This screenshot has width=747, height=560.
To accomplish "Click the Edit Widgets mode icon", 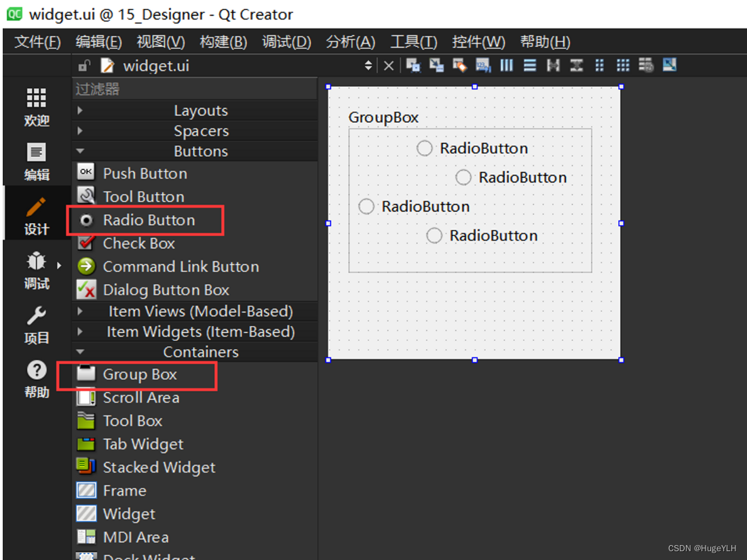I will (413, 65).
